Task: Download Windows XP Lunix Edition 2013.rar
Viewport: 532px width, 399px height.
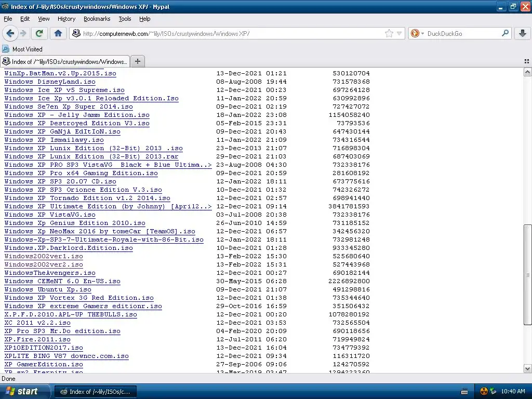Action: [91, 156]
